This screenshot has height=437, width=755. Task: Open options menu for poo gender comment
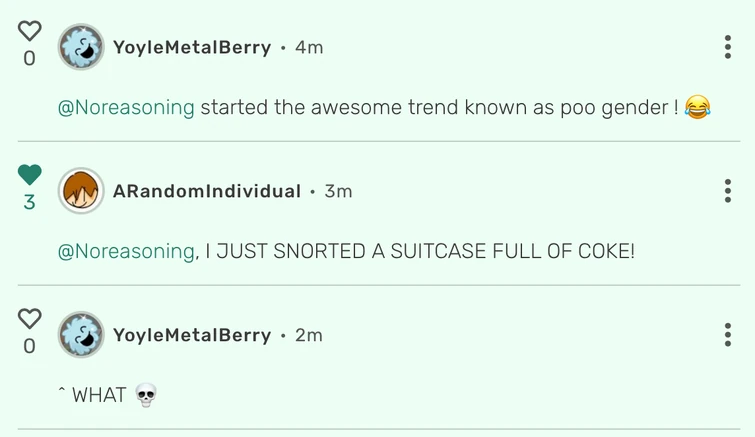pyautogui.click(x=727, y=47)
